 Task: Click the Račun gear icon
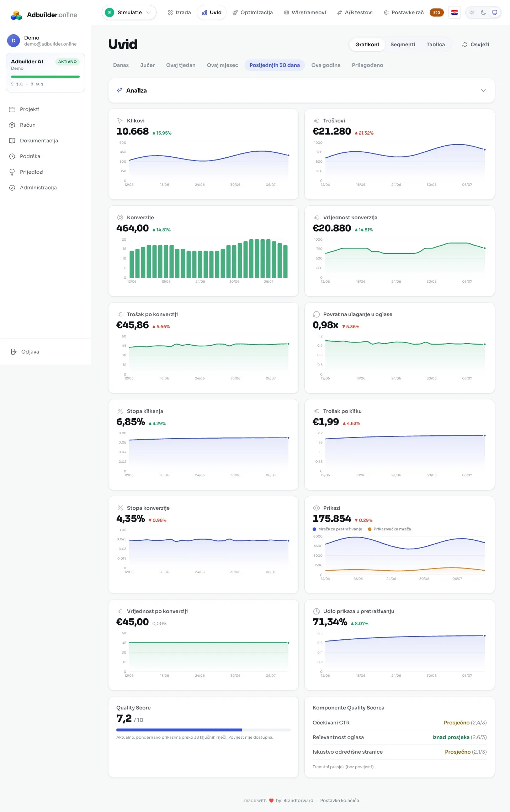click(12, 125)
